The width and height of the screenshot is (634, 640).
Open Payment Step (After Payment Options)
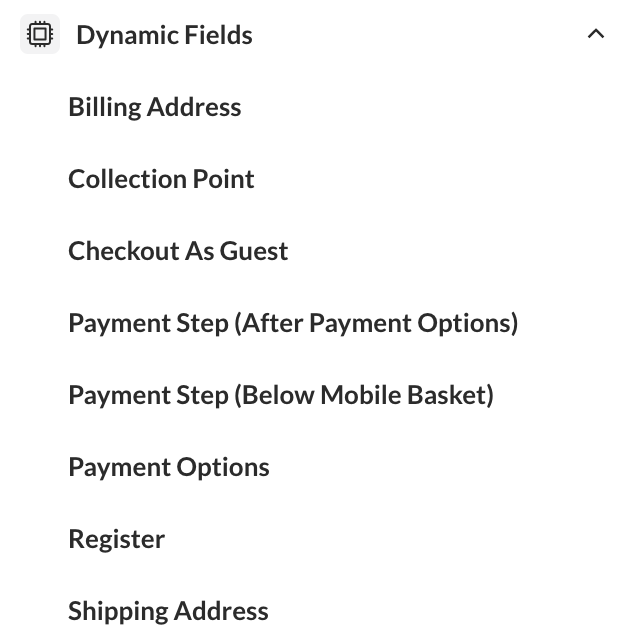[x=293, y=323]
